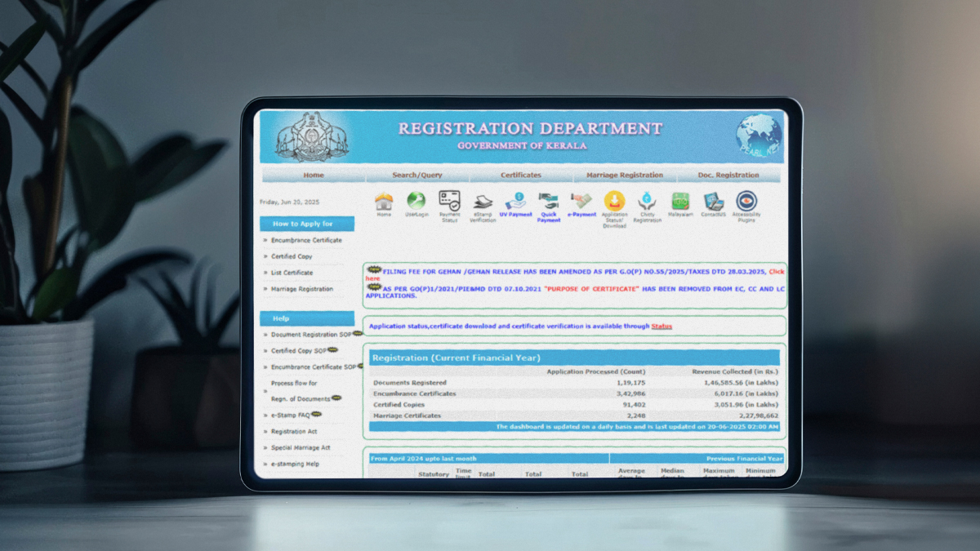Screen dimensions: 980x551
Task: Click the count value 3,42,986
Action: pyautogui.click(x=630, y=393)
